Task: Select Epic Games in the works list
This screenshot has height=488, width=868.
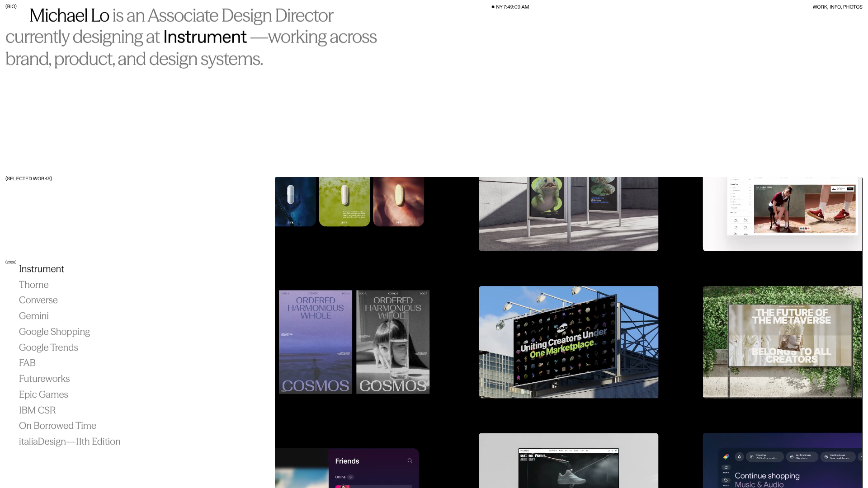Action: pos(43,394)
